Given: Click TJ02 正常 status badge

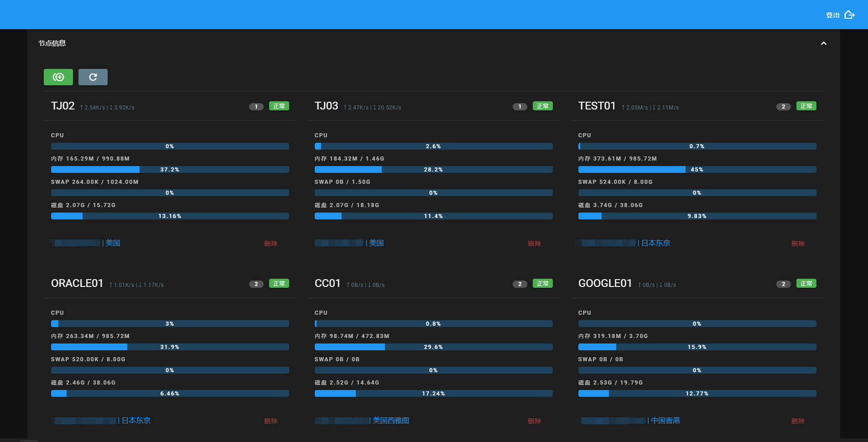Looking at the screenshot, I should [x=279, y=106].
